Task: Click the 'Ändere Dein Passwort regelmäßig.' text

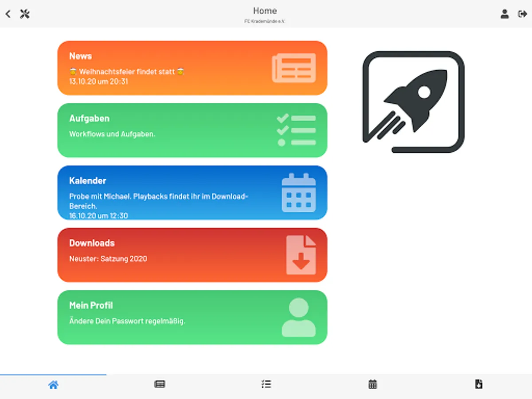Action: coord(127,321)
